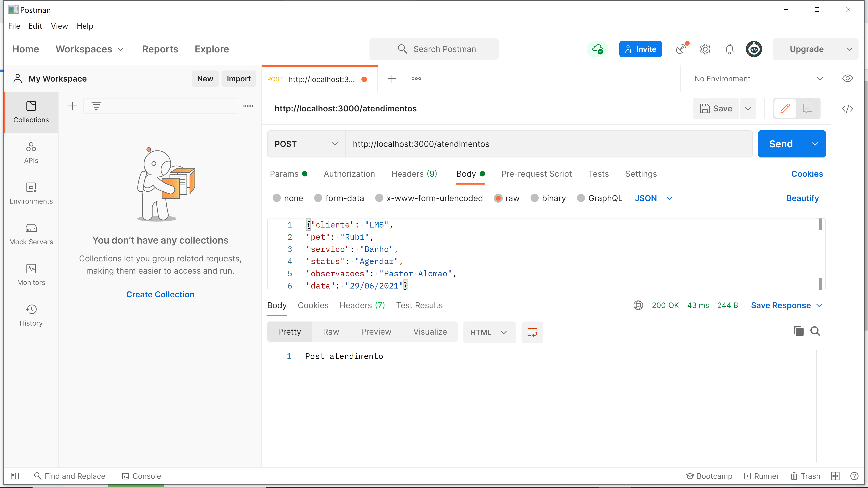Copy the response body to clipboard
Image resolution: width=868 pixels, height=488 pixels.
coord(799,331)
